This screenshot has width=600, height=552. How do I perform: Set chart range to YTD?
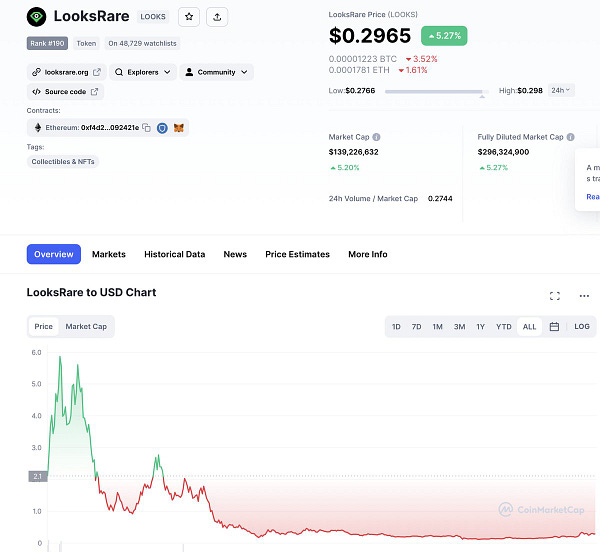504,327
